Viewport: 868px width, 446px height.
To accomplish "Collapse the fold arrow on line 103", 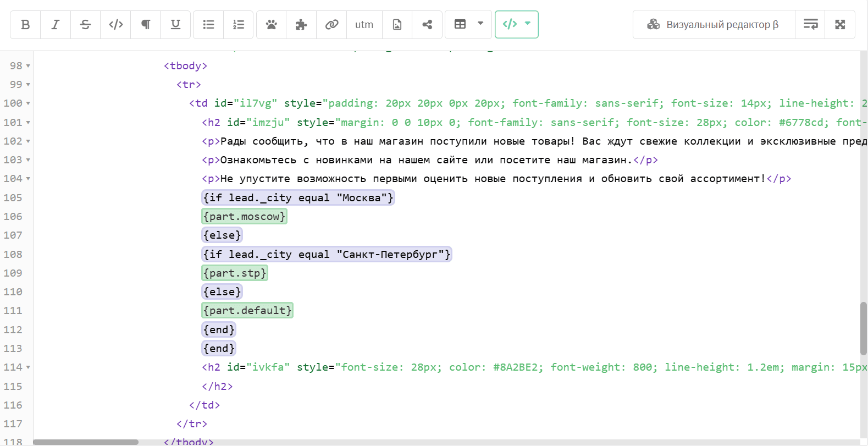I will (x=28, y=160).
